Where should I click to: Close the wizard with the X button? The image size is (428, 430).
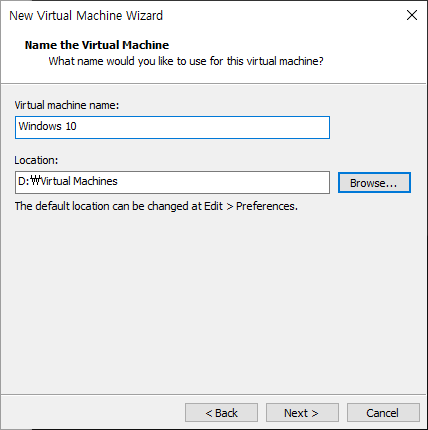pos(412,15)
